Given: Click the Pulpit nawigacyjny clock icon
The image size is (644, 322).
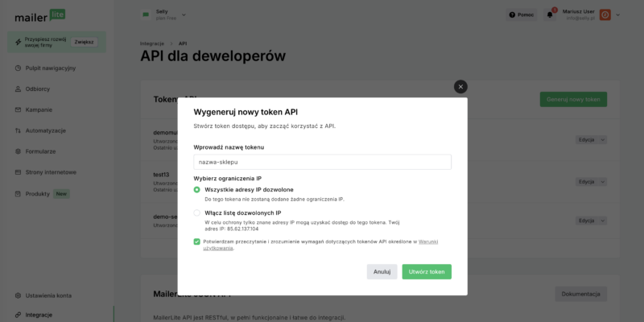Looking at the screenshot, I should 18,68.
